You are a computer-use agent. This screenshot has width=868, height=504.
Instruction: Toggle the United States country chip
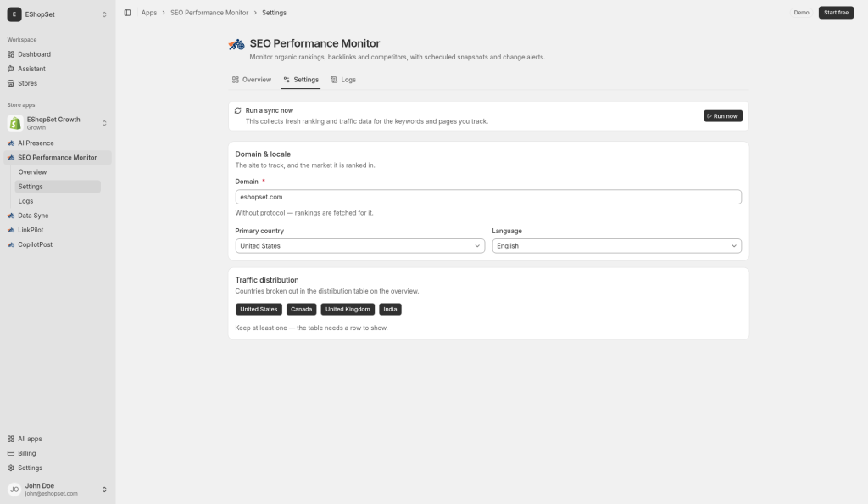259,309
